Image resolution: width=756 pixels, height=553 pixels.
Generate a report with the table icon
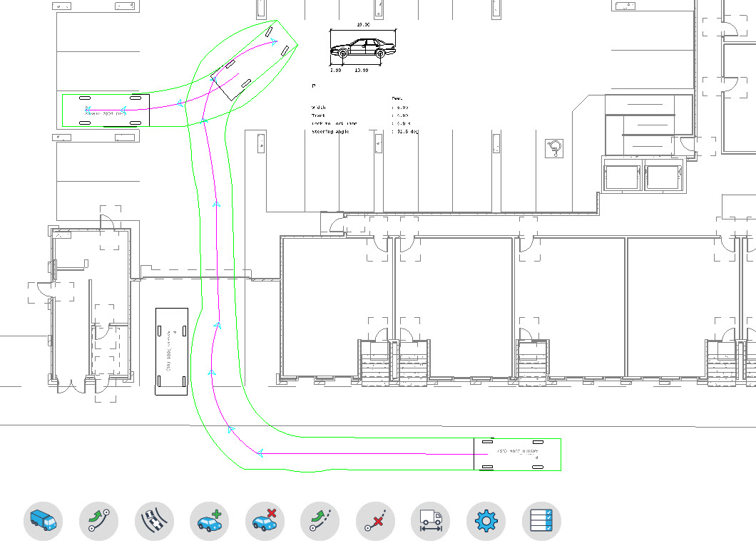[540, 522]
